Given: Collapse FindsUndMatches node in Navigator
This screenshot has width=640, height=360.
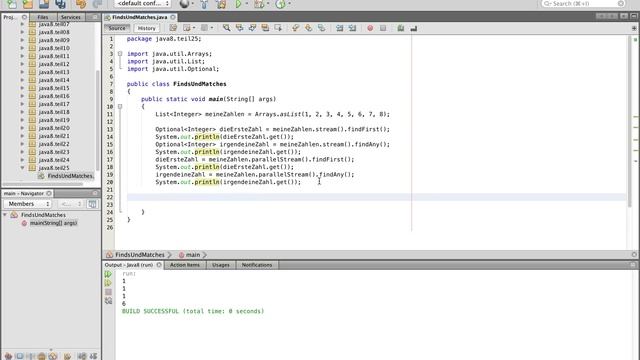Looking at the screenshot, I should coord(5,215).
